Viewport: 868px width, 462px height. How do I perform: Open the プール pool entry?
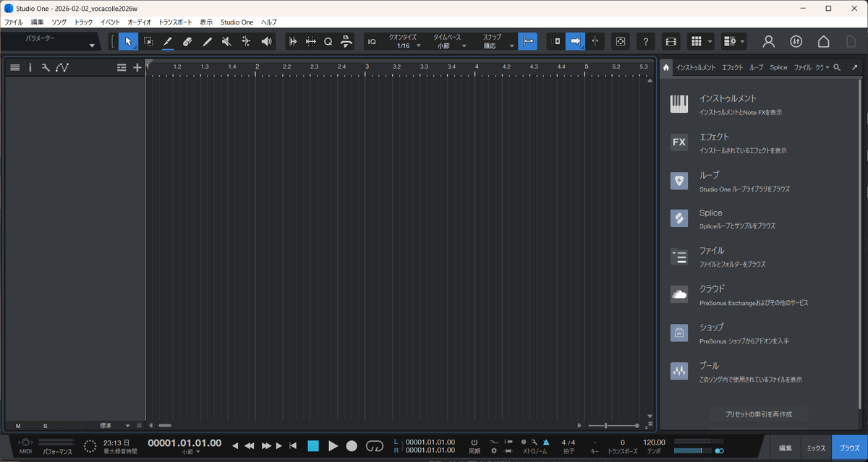pyautogui.click(x=758, y=372)
